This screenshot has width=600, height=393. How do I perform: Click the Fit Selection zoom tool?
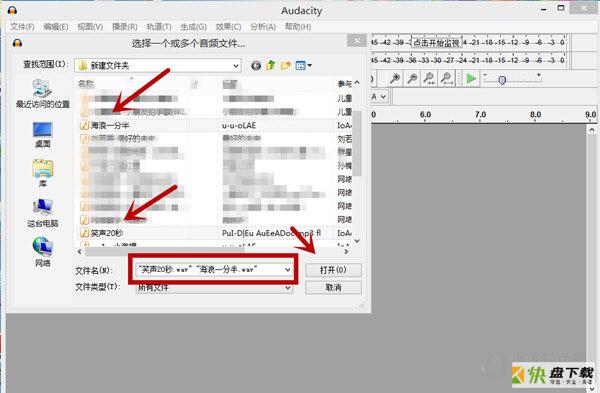point(429,78)
